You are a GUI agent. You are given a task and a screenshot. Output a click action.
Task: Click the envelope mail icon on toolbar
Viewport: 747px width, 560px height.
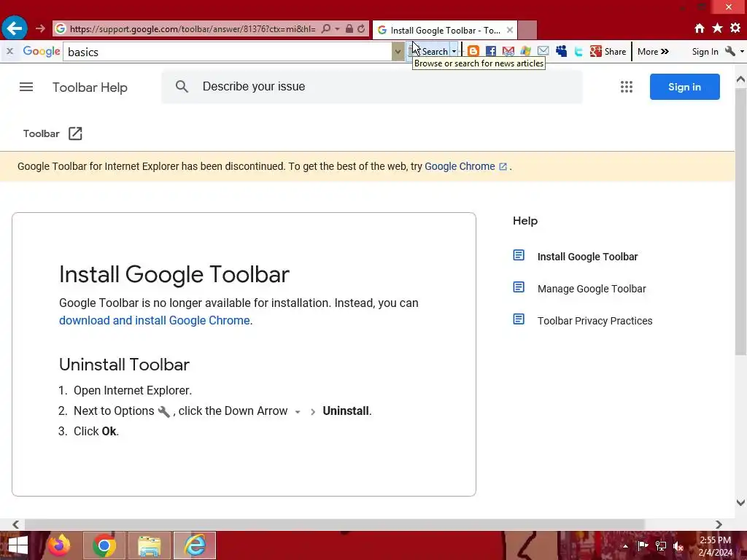point(543,51)
